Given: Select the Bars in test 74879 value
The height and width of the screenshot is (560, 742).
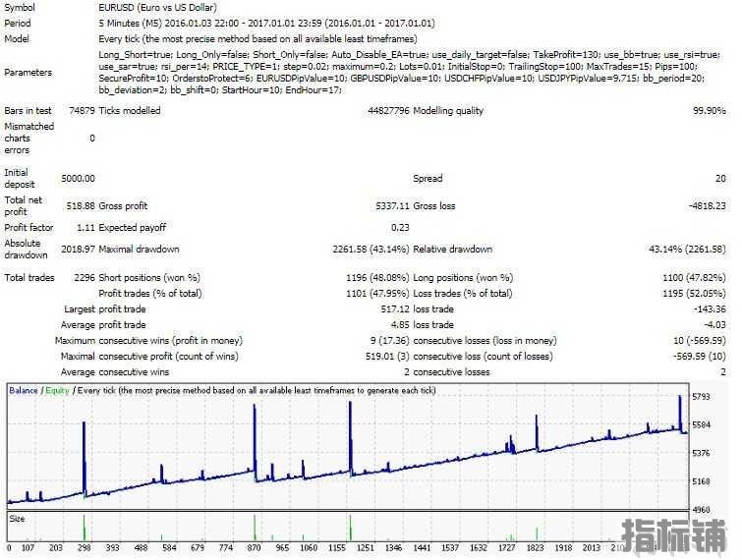Looking at the screenshot, I should [82, 111].
